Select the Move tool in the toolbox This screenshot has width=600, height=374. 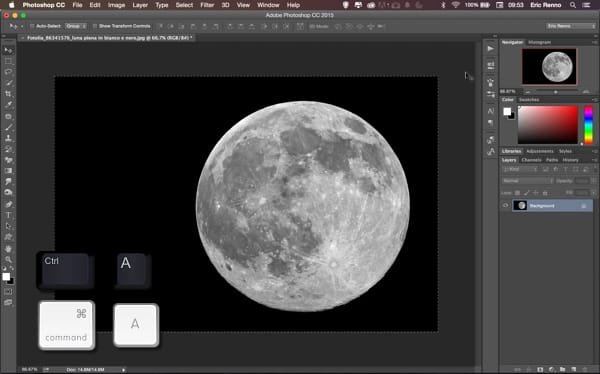(8, 50)
